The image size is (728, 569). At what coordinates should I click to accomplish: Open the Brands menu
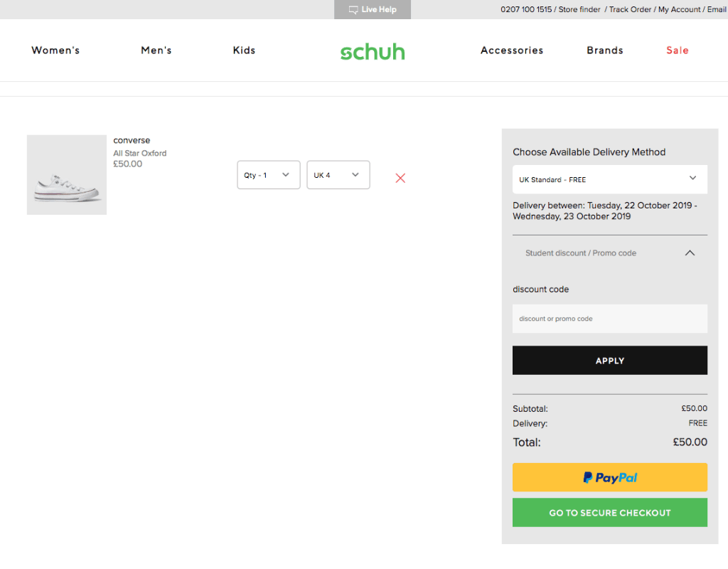[x=605, y=50]
